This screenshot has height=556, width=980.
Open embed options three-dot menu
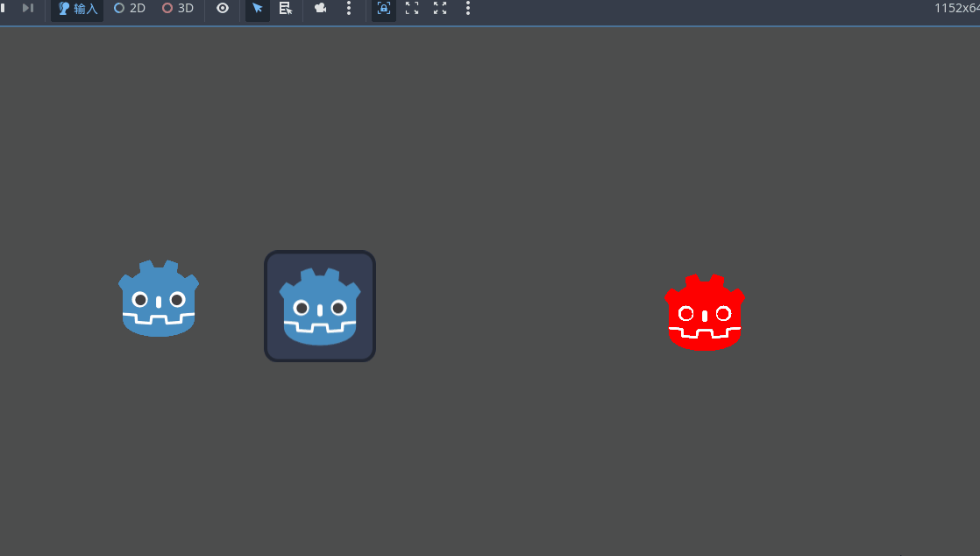click(x=468, y=8)
